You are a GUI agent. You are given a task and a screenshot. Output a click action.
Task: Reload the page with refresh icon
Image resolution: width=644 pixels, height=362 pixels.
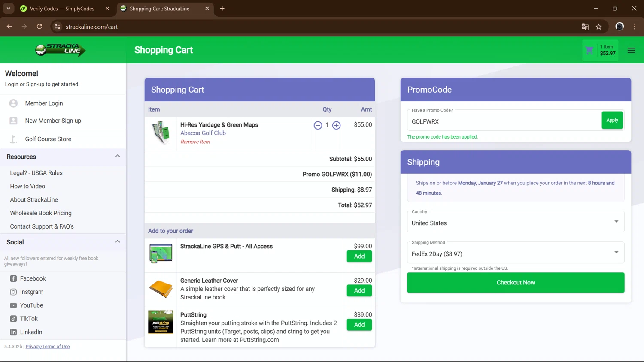click(39, 27)
